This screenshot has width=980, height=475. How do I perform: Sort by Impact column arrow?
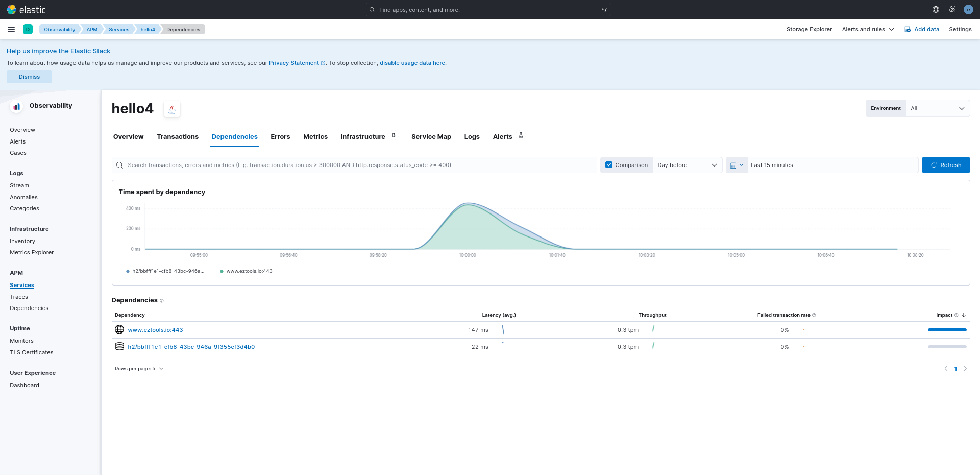964,315
